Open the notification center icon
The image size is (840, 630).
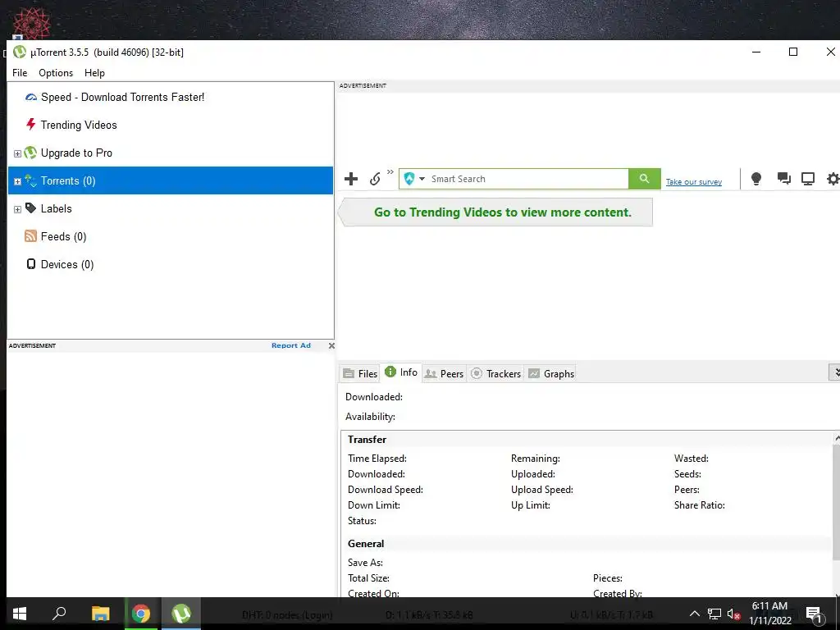tap(814, 614)
